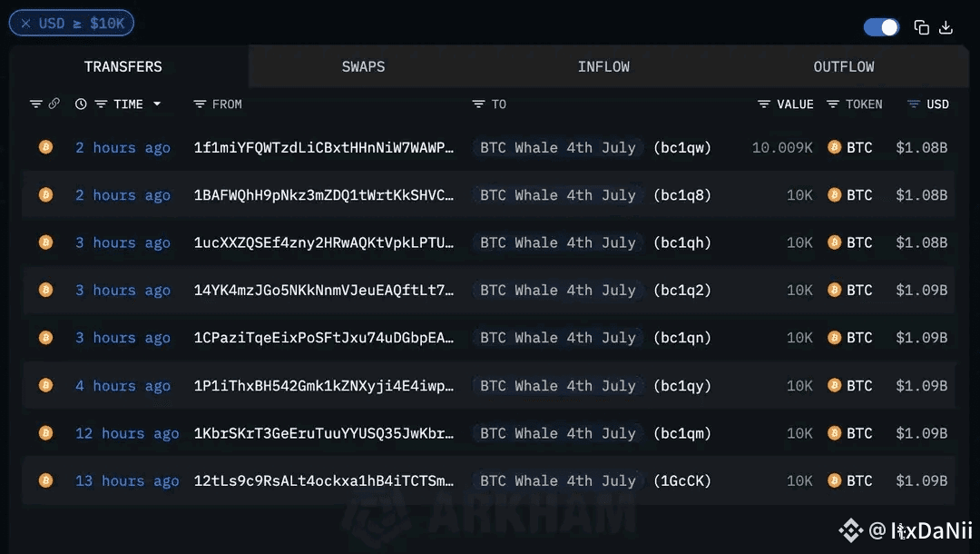Open the TOKEN column filter
Screen dimensions: 980x554
coord(833,104)
